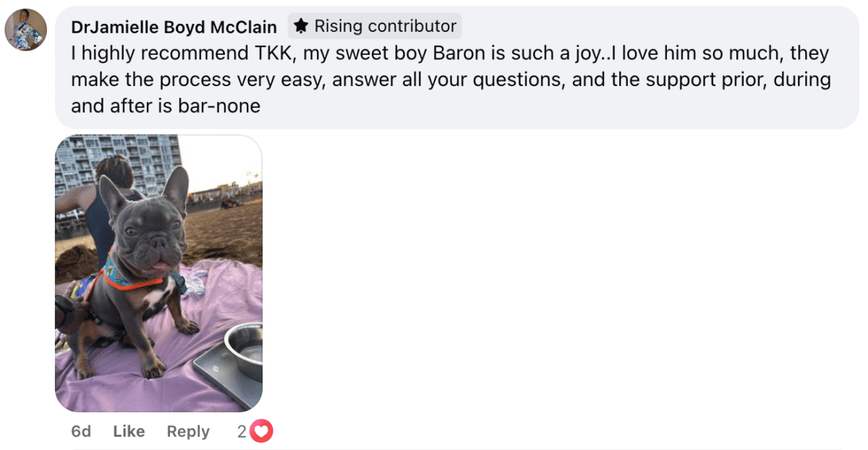Reply to DrJamielle's comment
Screen dimensions: 868x450
coord(188,432)
